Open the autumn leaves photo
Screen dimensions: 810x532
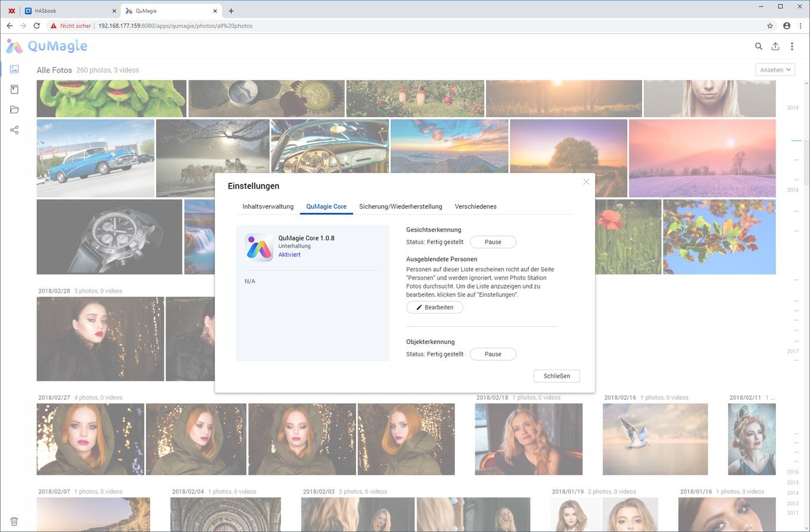pyautogui.click(x=719, y=237)
